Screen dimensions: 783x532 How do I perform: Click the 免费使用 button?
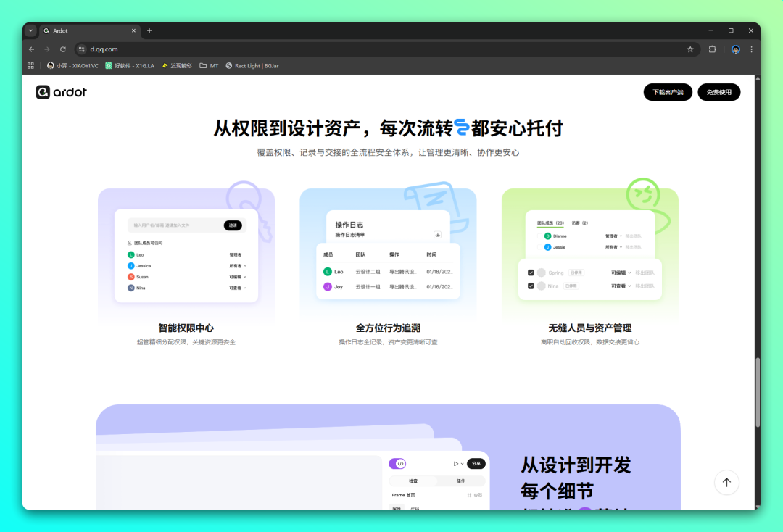[x=718, y=92]
